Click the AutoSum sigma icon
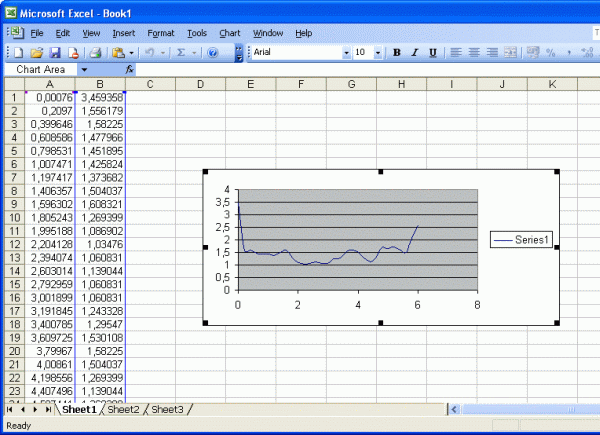The width and height of the screenshot is (600, 435). click(x=181, y=52)
